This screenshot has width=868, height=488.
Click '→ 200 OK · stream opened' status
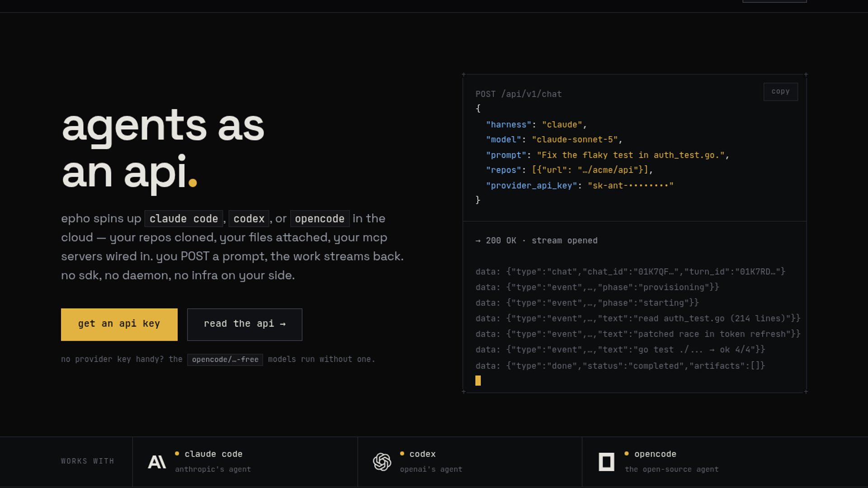(x=537, y=241)
